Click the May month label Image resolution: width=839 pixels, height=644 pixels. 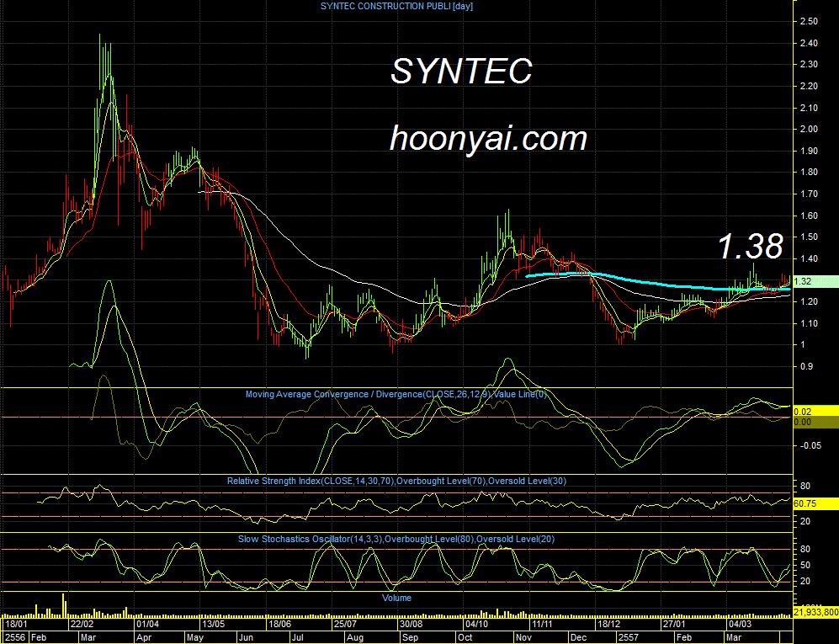click(x=195, y=637)
